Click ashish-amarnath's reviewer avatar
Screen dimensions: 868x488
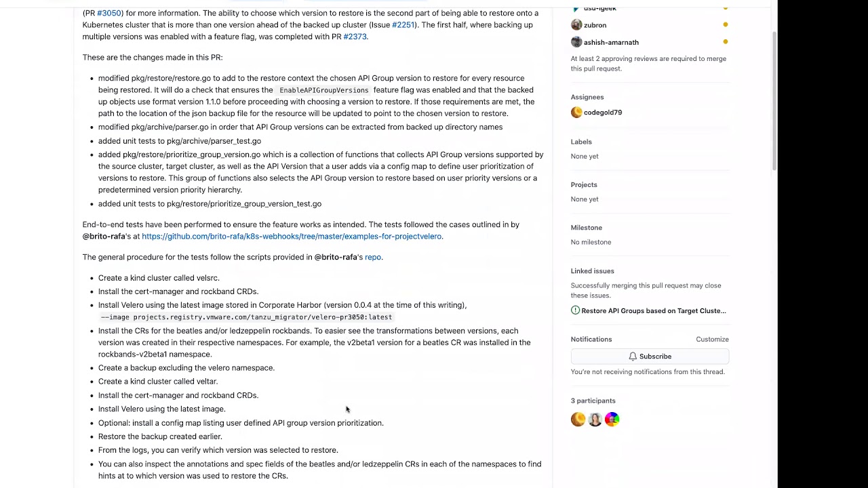click(x=576, y=42)
